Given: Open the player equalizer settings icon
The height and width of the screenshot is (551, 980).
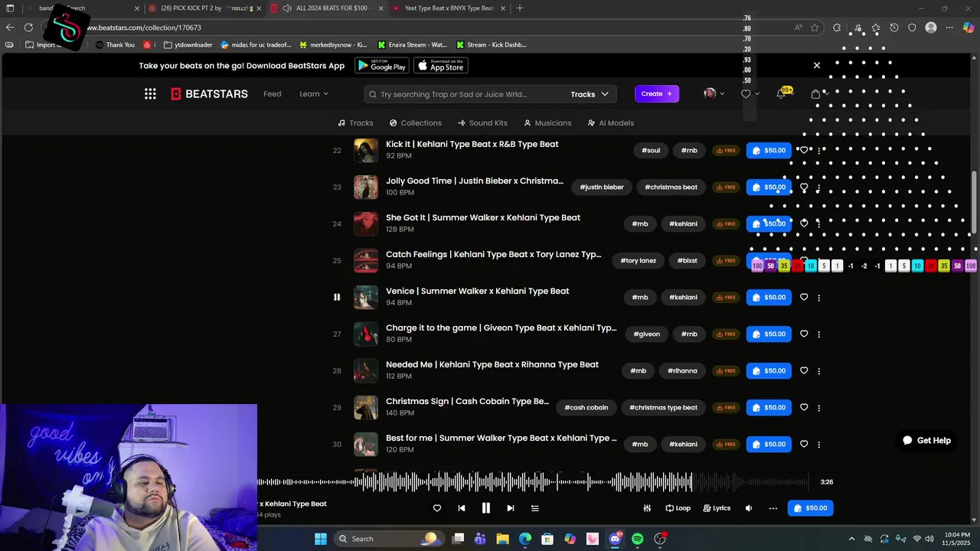Looking at the screenshot, I should [647, 508].
